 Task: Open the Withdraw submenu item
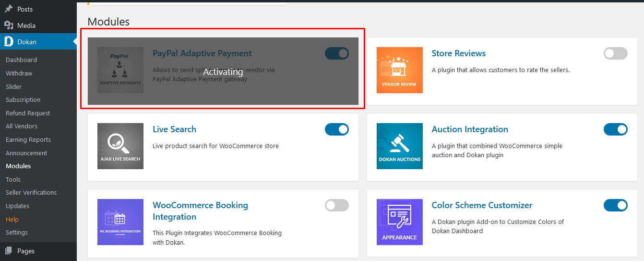[x=19, y=73]
